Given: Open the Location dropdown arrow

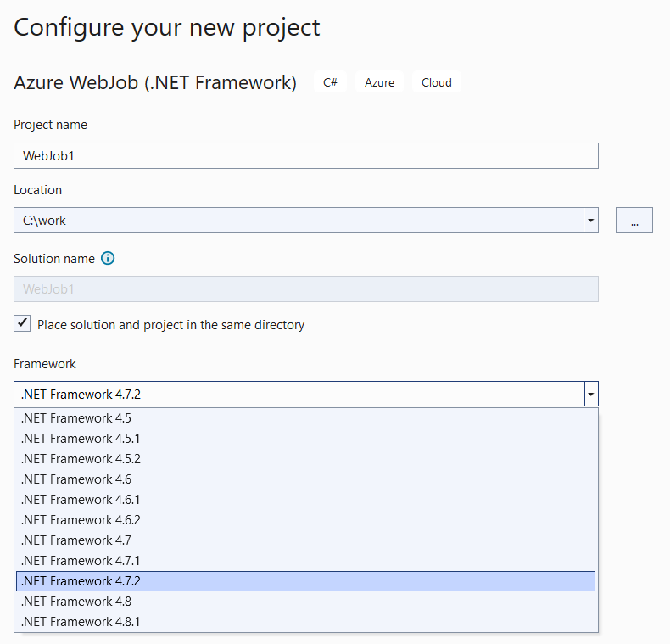Looking at the screenshot, I should click(590, 221).
